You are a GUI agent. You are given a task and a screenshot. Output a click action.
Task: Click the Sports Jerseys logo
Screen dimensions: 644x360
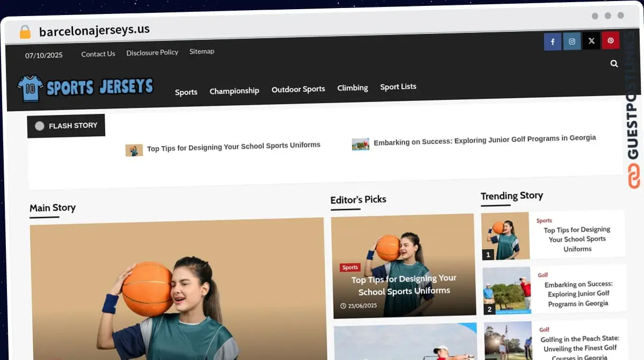click(85, 88)
